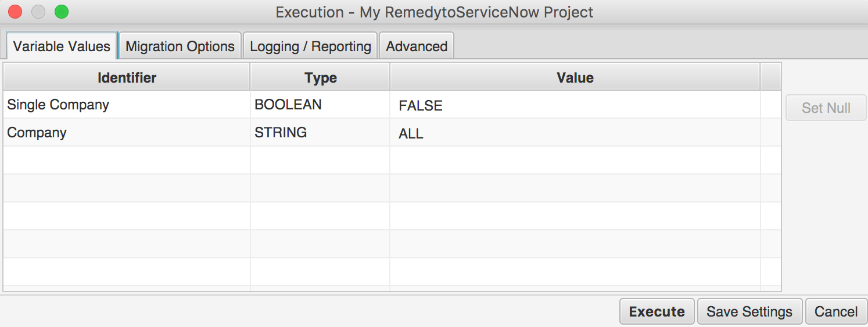Screen dimensions: 868x327
Task: Edit the ALL value cell
Action: tap(575, 133)
